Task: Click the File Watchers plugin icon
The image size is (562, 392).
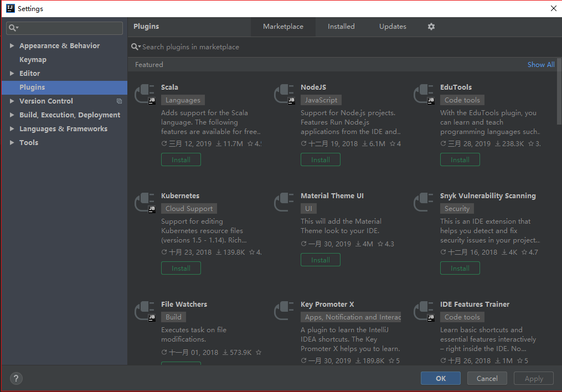Action: (x=145, y=311)
